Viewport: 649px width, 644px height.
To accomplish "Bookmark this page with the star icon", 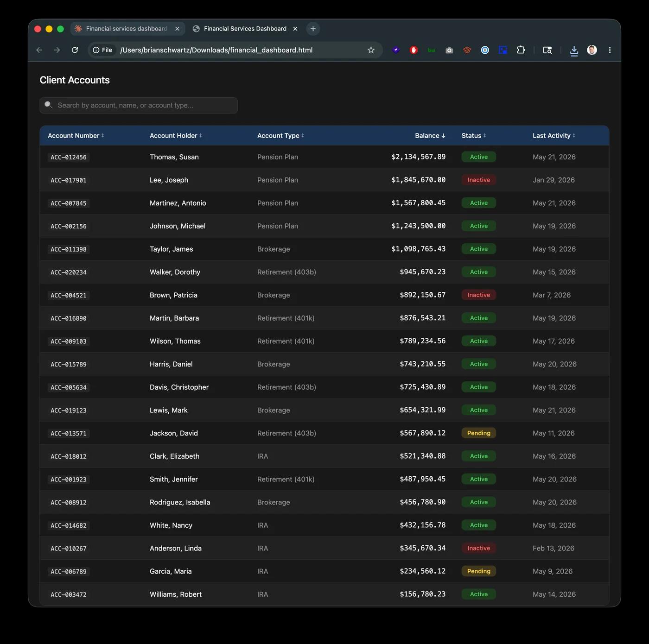I will coord(371,50).
